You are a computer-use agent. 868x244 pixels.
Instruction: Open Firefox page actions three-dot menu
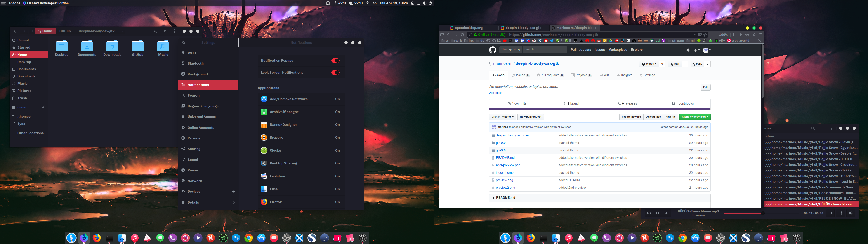pyautogui.click(x=694, y=35)
